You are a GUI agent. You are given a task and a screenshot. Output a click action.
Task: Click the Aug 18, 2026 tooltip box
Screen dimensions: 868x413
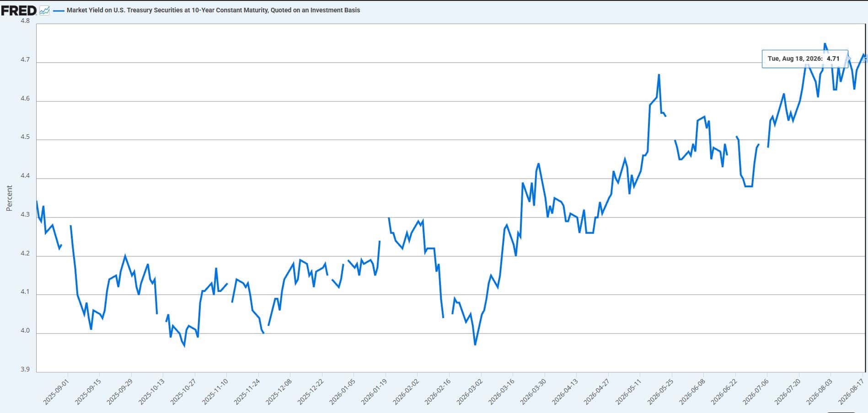click(805, 59)
